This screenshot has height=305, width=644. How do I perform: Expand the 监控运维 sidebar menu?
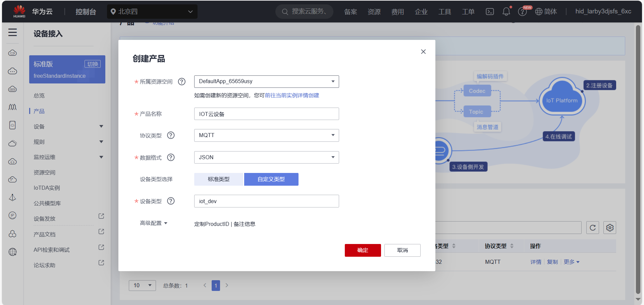pos(101,157)
